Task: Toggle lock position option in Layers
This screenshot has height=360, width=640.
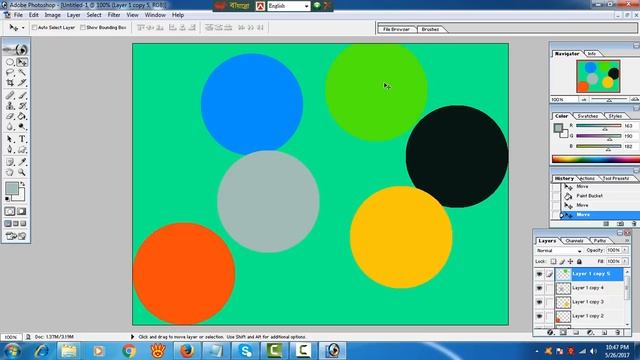Action: click(x=571, y=261)
